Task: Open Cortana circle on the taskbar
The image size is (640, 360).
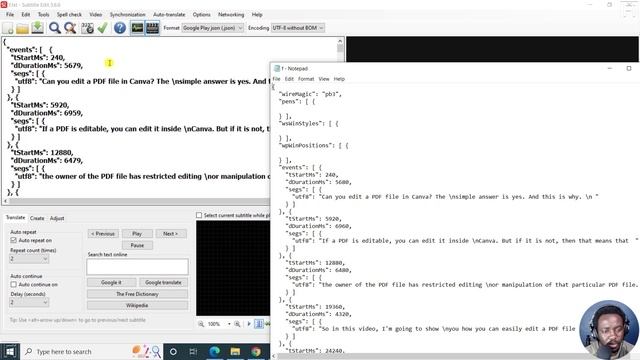Action: pos(173,351)
